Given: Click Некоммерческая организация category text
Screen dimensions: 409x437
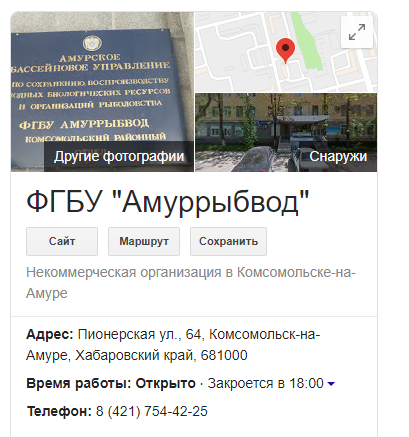Looking at the screenshot, I should pyautogui.click(x=124, y=272).
